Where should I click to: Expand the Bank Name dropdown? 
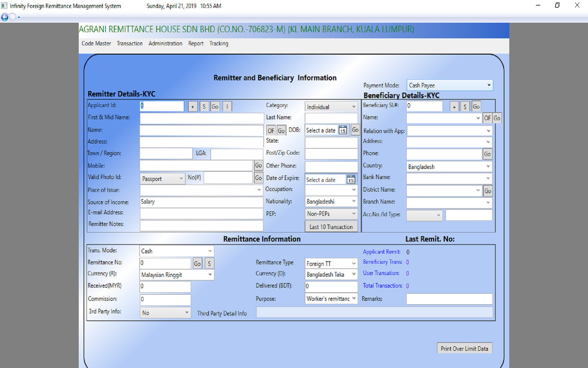coord(449,178)
